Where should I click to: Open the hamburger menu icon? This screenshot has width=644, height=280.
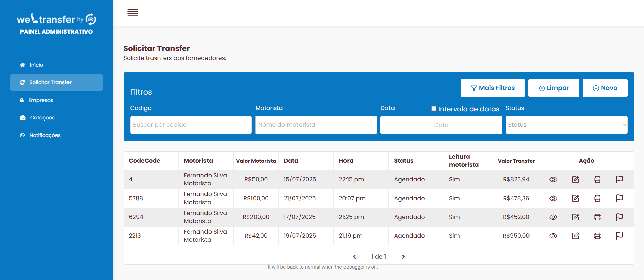click(133, 13)
